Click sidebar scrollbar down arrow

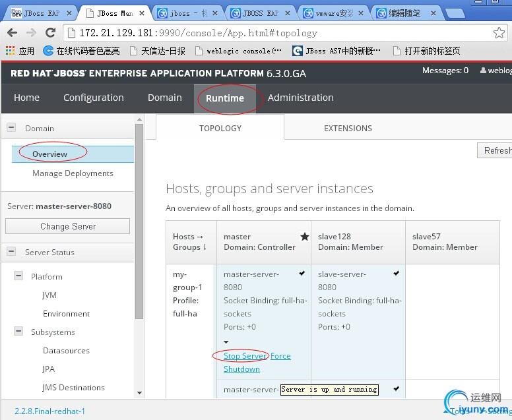139,393
